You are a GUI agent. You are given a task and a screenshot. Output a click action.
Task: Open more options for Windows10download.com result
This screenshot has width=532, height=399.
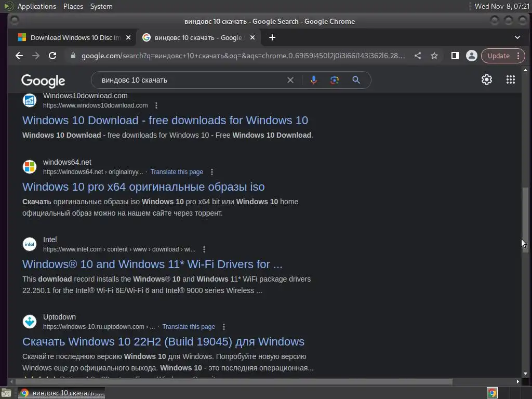tap(156, 105)
